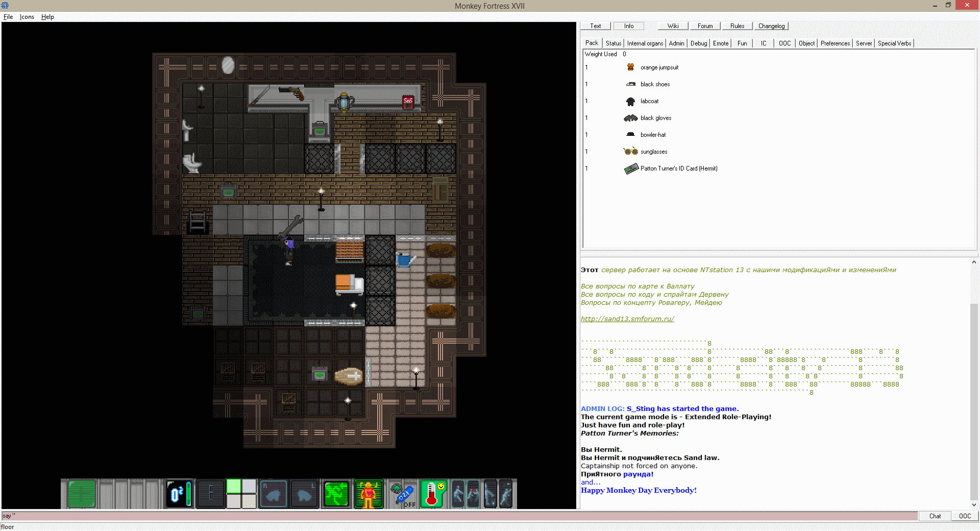
Task: Toggle the Chat button beside input bar
Action: pos(935,516)
